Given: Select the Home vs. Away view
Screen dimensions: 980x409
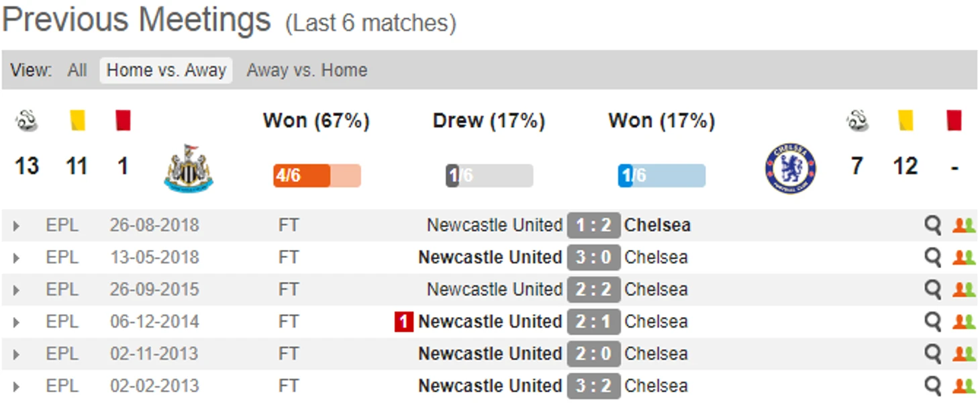Looking at the screenshot, I should click(x=166, y=71).
